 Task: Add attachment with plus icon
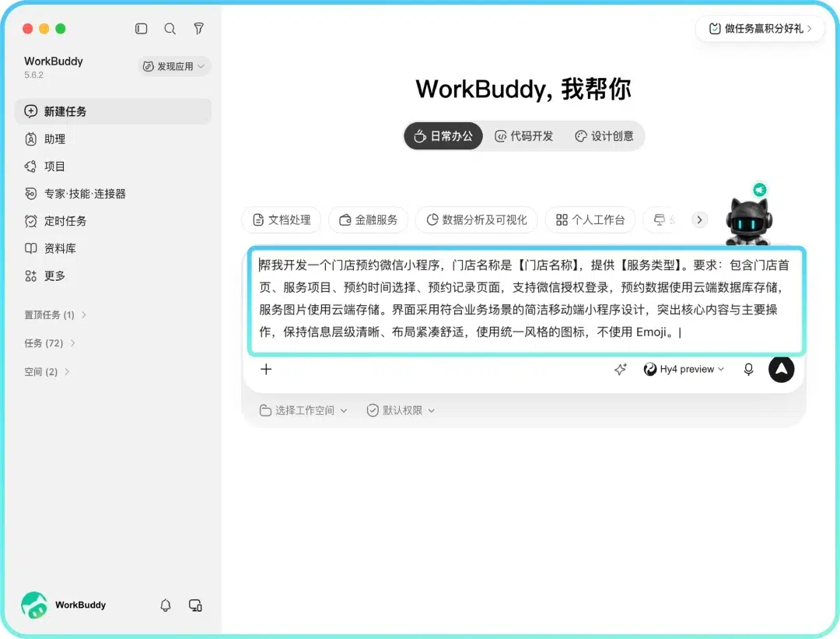pyautogui.click(x=266, y=369)
